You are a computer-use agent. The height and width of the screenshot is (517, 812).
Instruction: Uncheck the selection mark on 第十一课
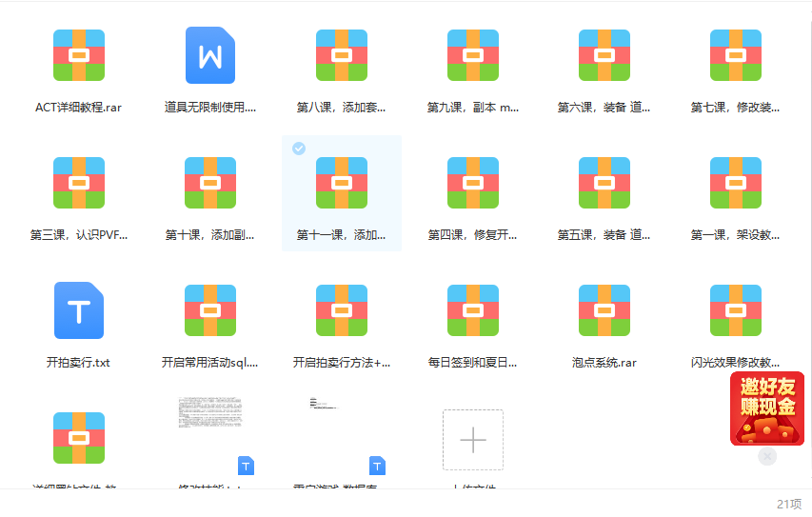(299, 149)
